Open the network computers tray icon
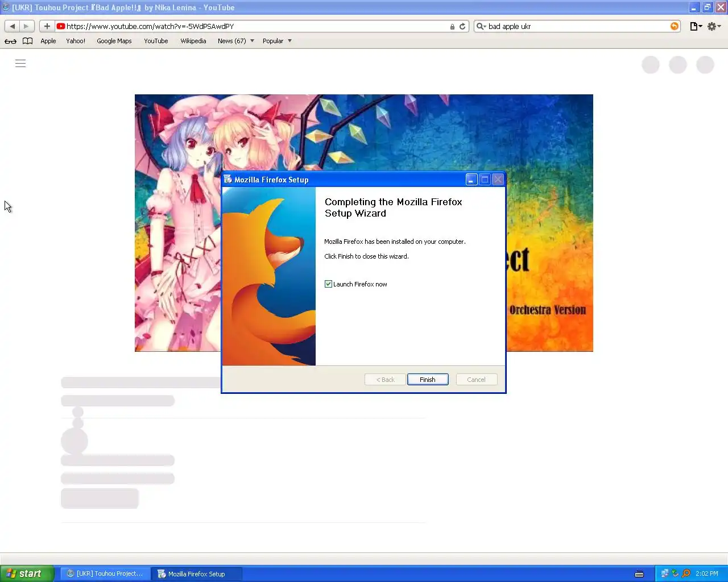 tap(664, 573)
